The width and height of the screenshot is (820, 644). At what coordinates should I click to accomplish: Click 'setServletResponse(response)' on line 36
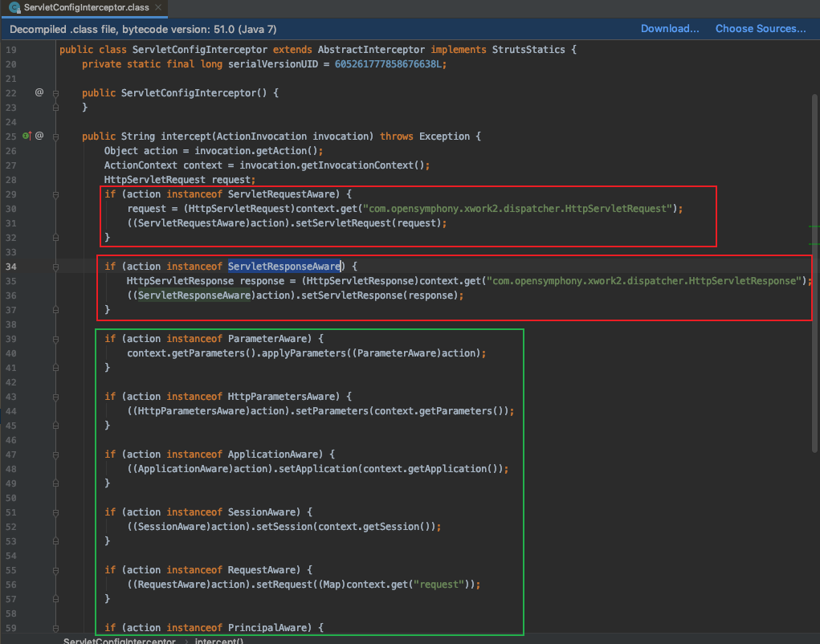380,296
